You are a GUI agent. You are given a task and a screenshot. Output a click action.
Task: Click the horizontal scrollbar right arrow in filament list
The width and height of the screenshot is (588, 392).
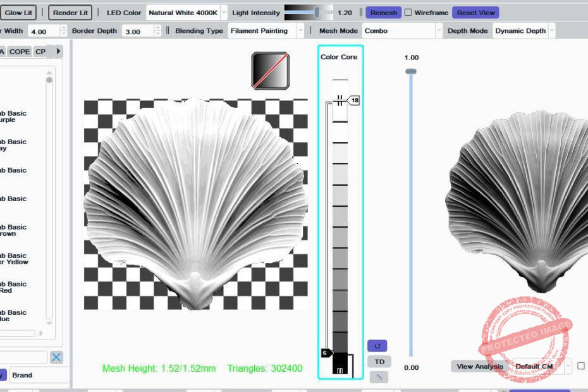coord(41,333)
